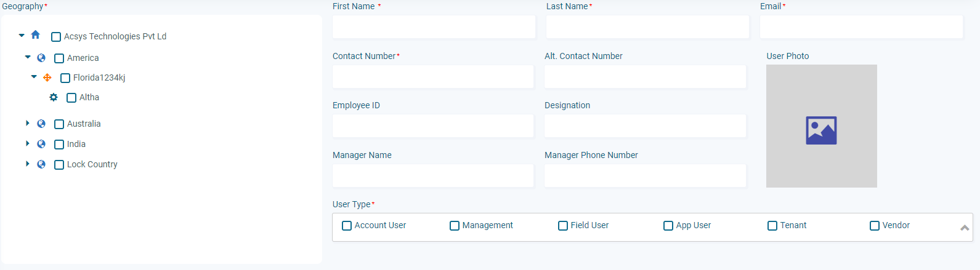Screen dimensions: 980x270
Task: Enable the Field User checkbox
Action: click(563, 226)
